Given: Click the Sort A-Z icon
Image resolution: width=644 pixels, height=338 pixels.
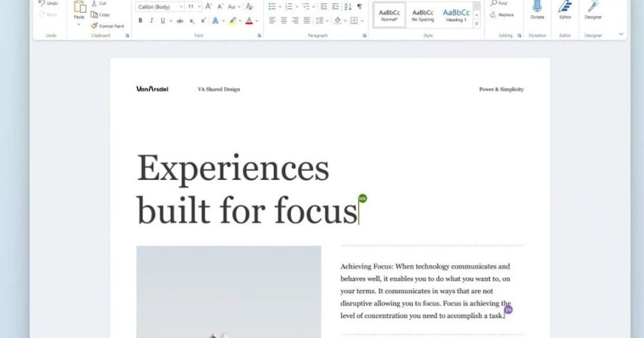Looking at the screenshot, I should (x=348, y=6).
